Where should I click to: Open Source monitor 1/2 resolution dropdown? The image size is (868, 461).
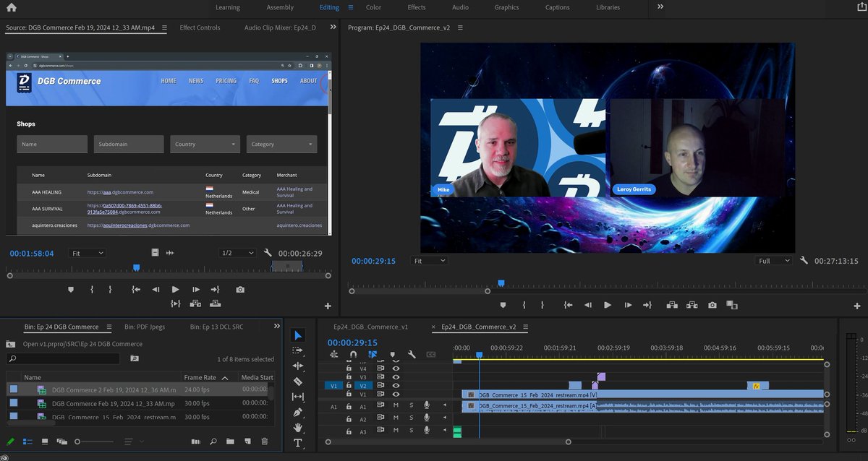tap(238, 253)
